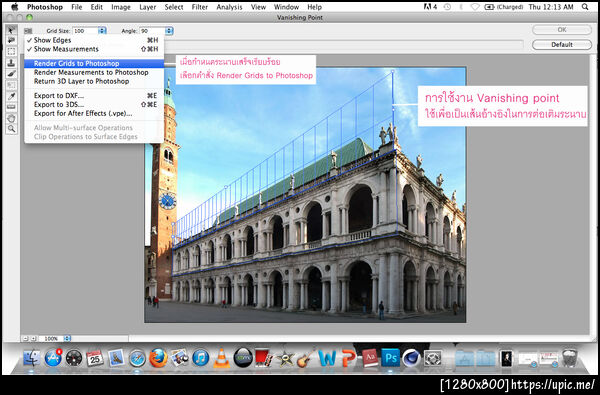The image size is (600, 395).
Task: Choose Export for After Effects (.vpe)
Action: point(94,113)
